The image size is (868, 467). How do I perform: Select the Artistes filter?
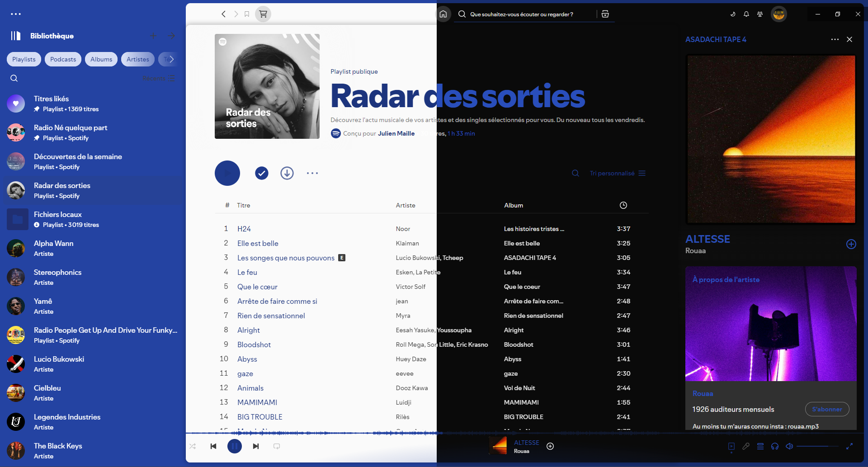point(138,59)
